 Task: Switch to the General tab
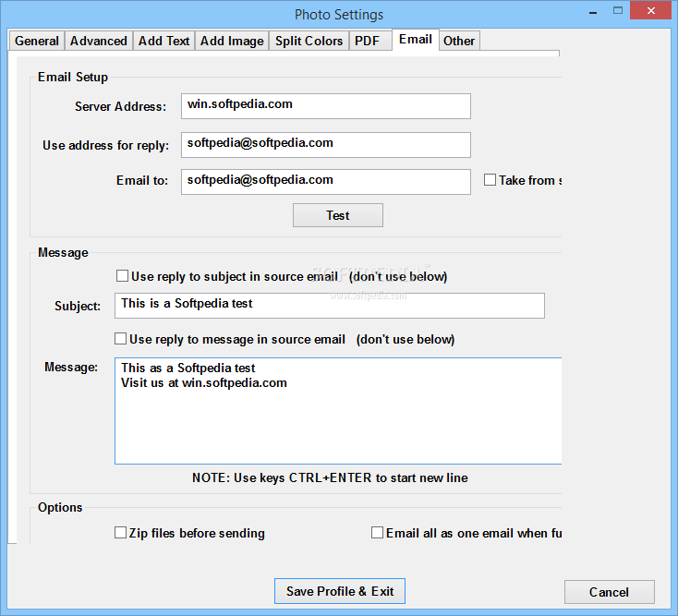pyautogui.click(x=37, y=41)
